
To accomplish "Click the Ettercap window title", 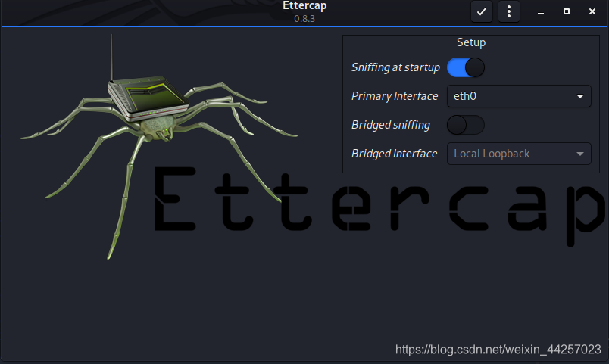I will pos(304,6).
